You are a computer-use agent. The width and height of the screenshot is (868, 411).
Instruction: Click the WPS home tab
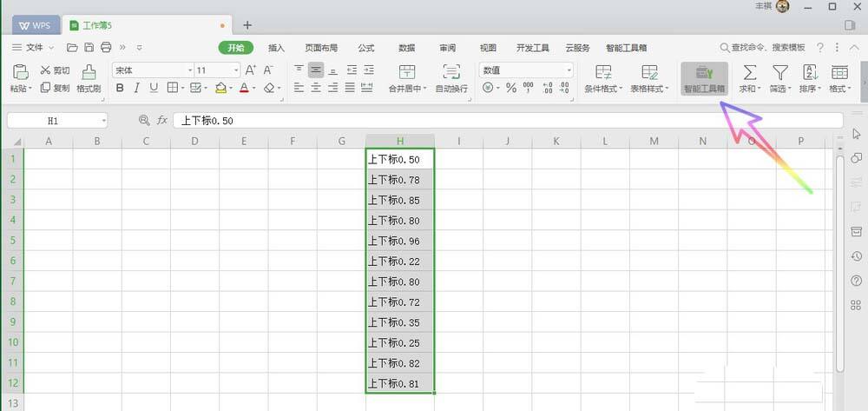pos(36,25)
